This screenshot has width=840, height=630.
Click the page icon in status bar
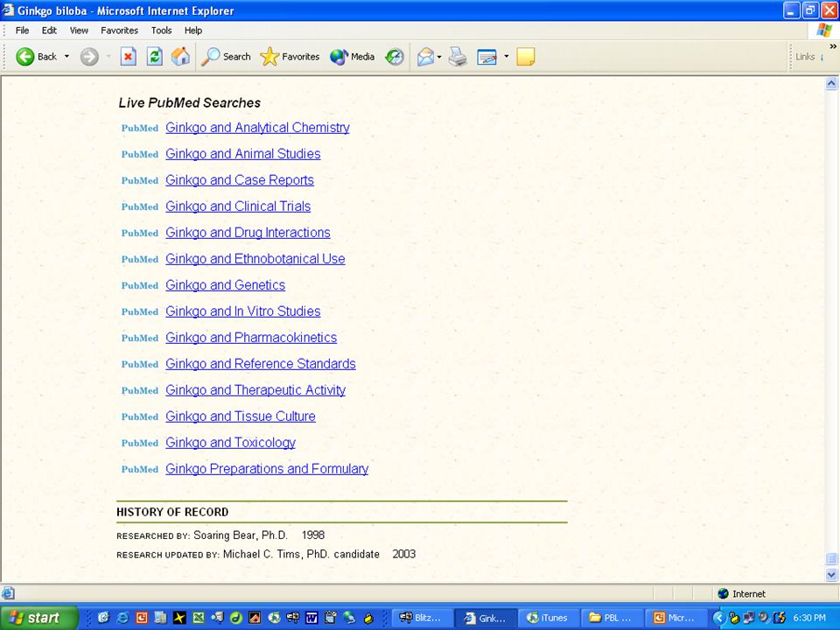pyautogui.click(x=8, y=593)
